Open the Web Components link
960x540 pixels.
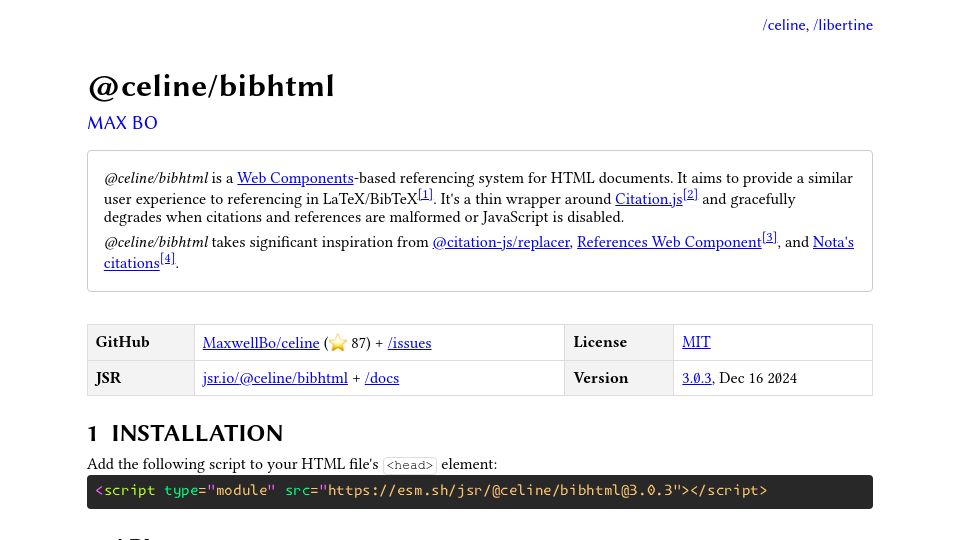(295, 178)
